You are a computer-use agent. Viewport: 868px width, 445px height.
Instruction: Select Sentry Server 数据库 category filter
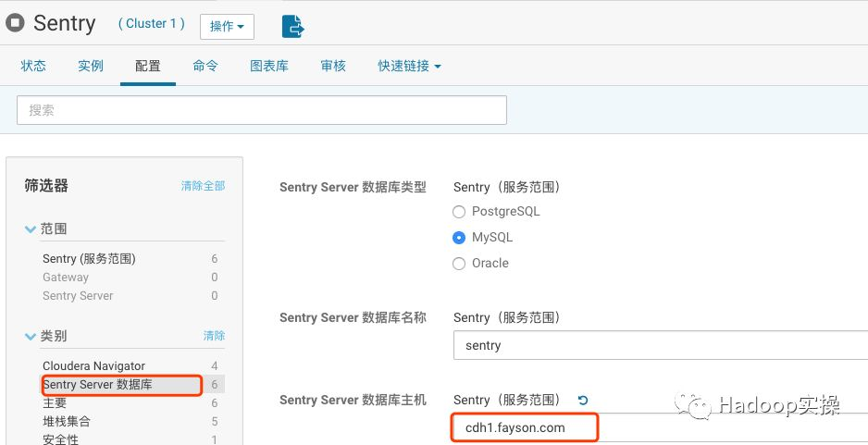click(x=97, y=385)
